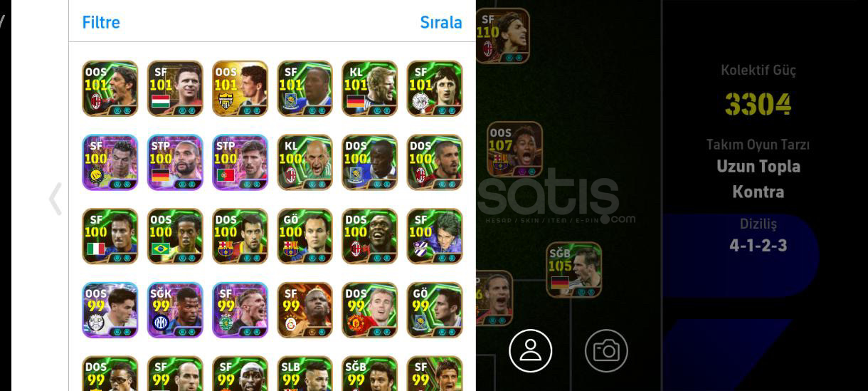This screenshot has height=391, width=868.
Task: Select the STP 100 Portugal defender card
Action: point(240,162)
